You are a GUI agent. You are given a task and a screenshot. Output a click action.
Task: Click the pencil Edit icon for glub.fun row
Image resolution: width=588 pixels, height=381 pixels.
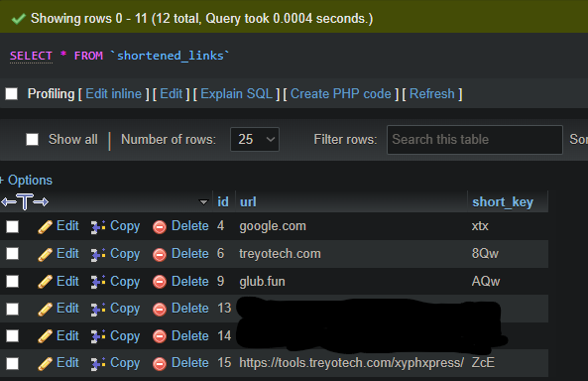(x=45, y=282)
